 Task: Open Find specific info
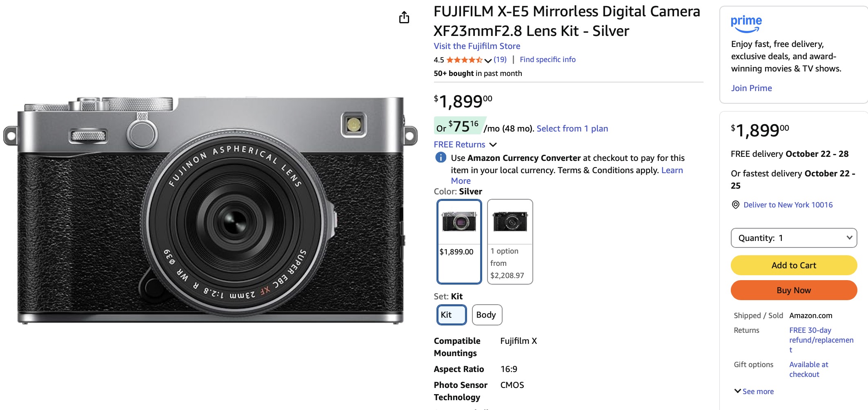click(x=548, y=59)
